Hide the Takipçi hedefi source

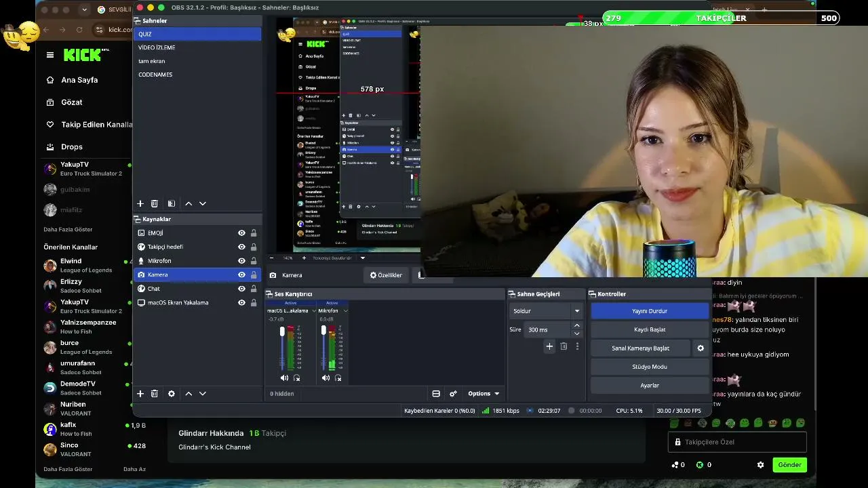pyautogui.click(x=241, y=247)
